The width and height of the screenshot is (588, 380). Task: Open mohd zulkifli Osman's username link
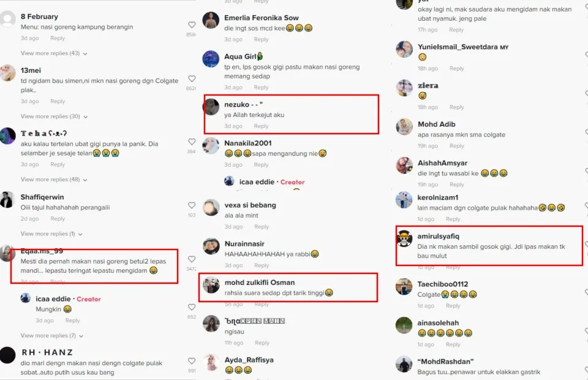tap(260, 283)
